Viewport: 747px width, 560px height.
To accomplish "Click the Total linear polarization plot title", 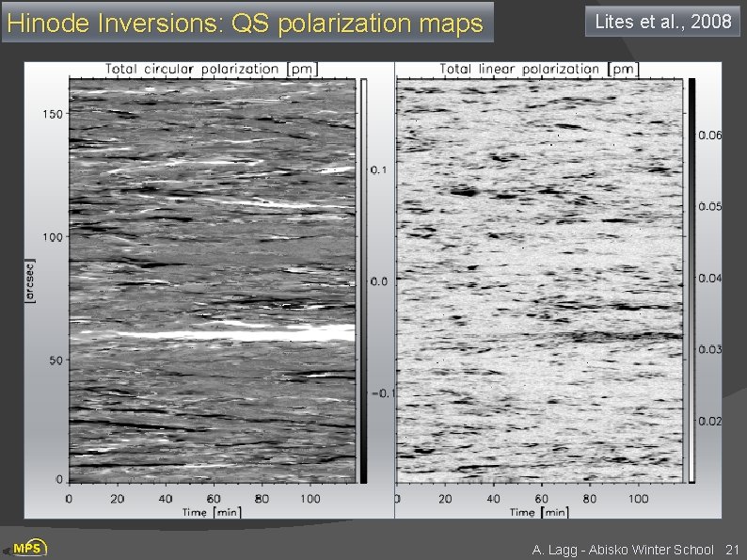I will click(539, 69).
